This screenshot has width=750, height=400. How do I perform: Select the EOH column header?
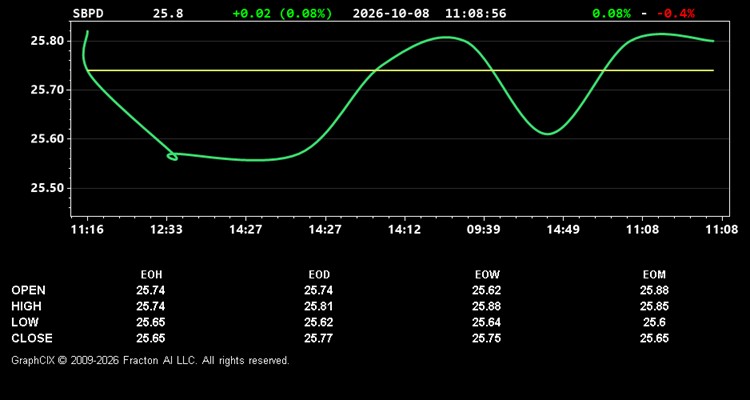pos(151,275)
